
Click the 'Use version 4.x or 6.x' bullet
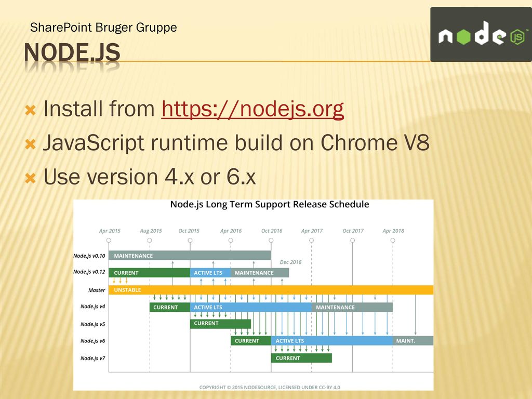150,177
